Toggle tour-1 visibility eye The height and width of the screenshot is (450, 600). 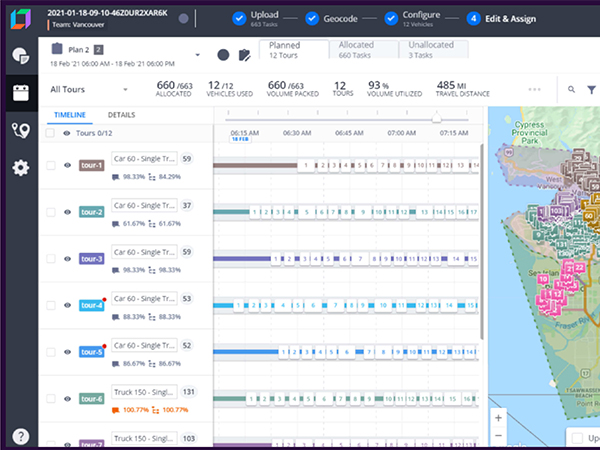click(x=67, y=165)
